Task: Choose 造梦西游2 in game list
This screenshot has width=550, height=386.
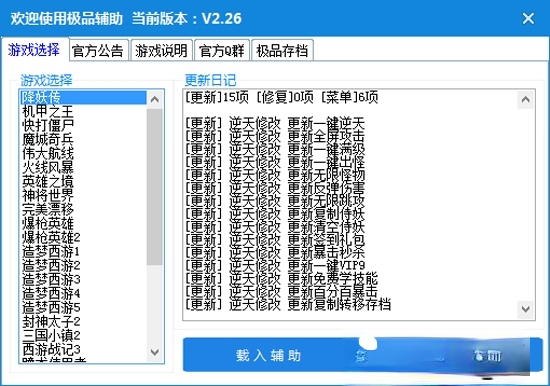Action: click(x=83, y=266)
